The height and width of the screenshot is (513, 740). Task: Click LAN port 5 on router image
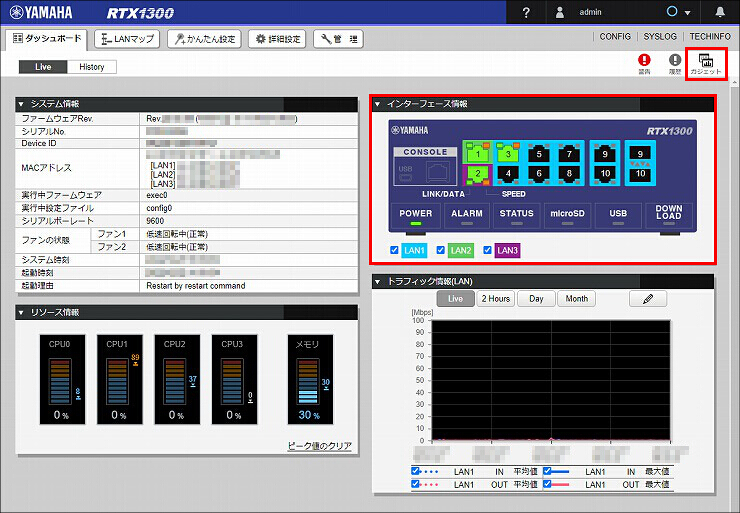[x=538, y=153]
